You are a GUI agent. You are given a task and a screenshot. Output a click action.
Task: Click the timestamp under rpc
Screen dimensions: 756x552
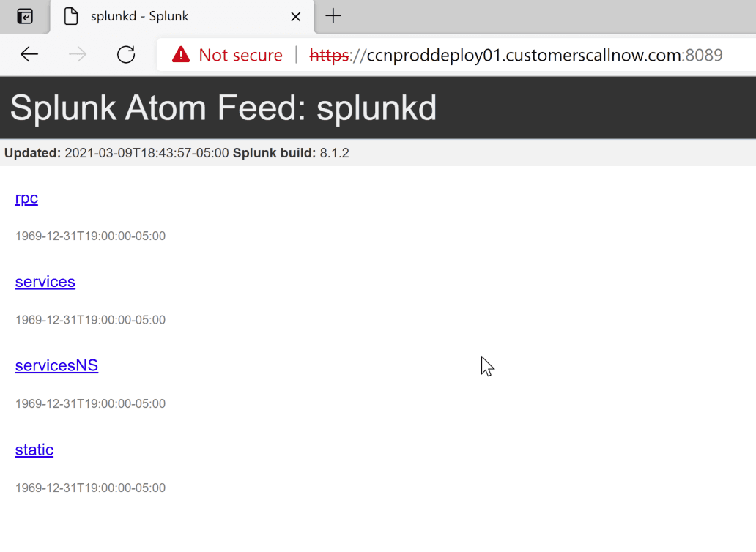pyautogui.click(x=90, y=236)
